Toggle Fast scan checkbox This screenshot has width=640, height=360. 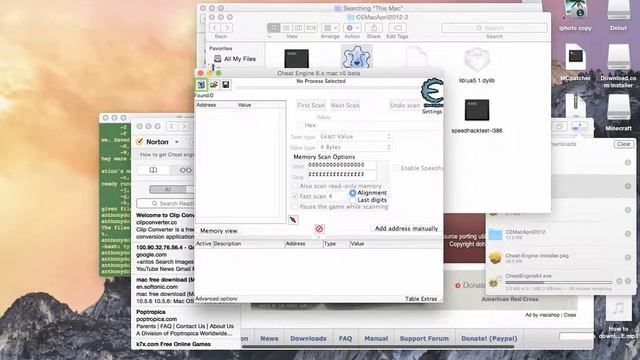pyautogui.click(x=294, y=196)
